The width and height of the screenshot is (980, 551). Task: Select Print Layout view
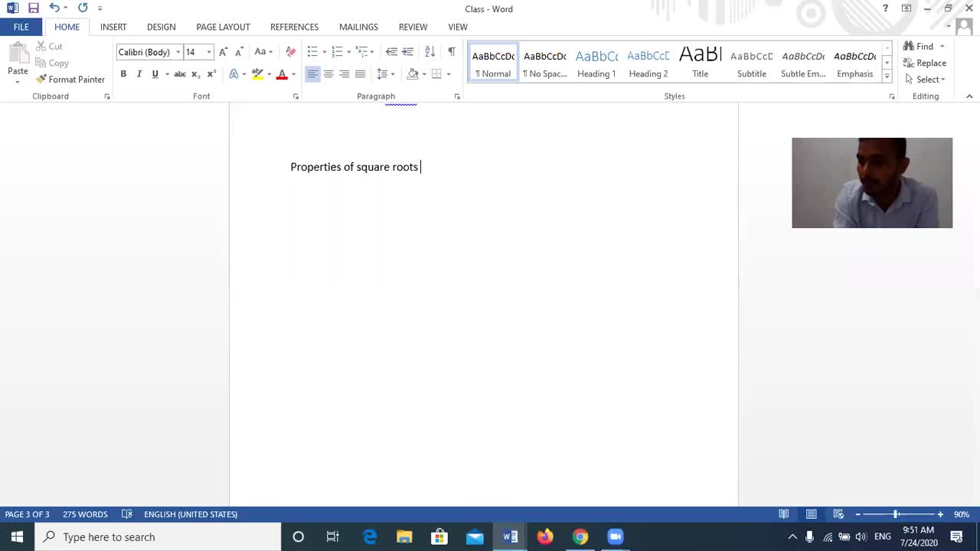811,514
